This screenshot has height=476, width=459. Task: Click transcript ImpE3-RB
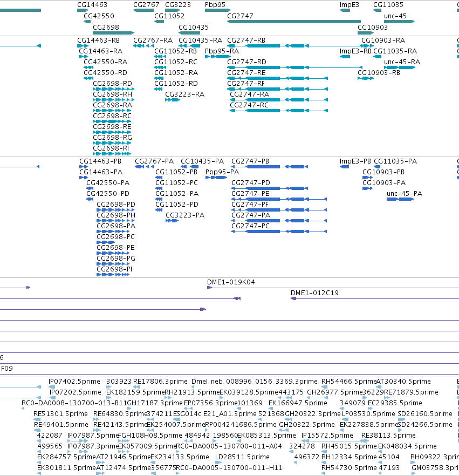pos(355,51)
